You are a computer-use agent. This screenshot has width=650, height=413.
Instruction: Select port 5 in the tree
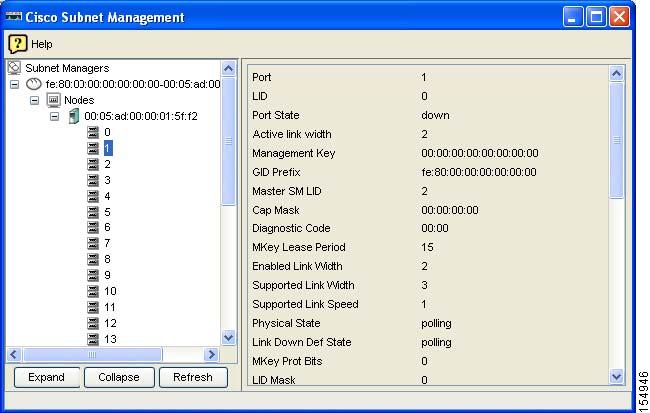pyautogui.click(x=107, y=212)
